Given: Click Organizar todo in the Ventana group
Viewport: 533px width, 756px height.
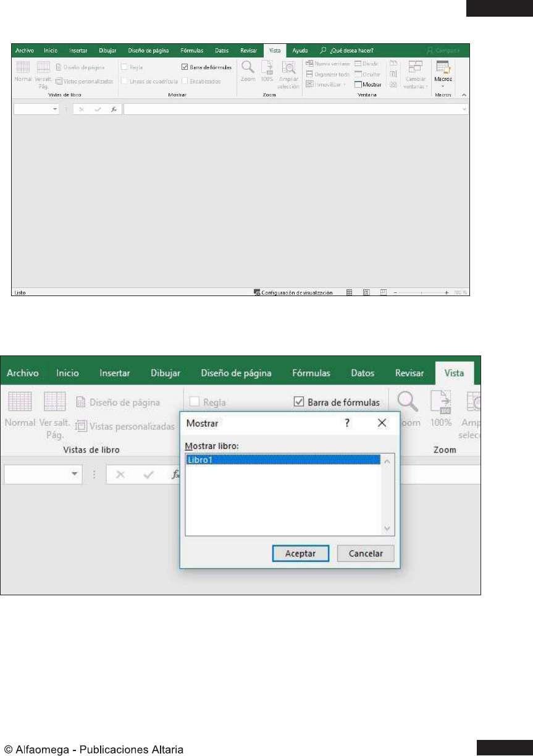Looking at the screenshot, I should tap(327, 74).
